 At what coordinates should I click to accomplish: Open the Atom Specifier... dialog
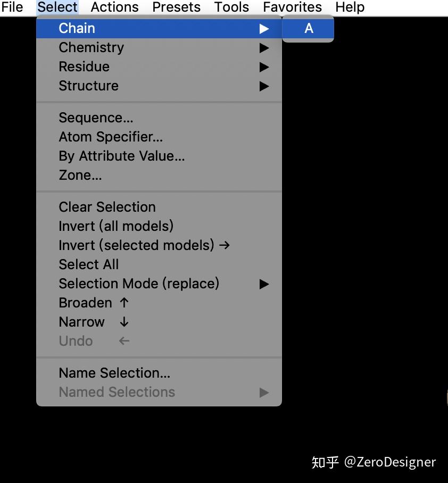111,137
